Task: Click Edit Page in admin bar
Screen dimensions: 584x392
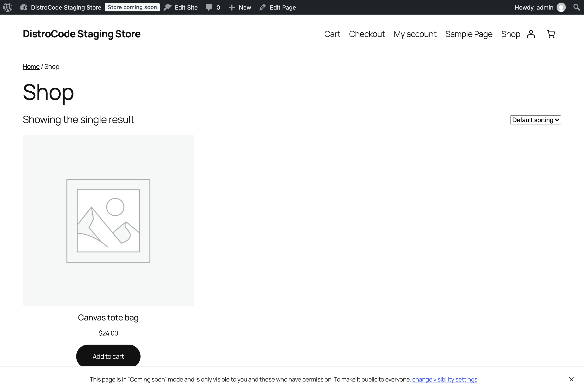Action: pos(277,7)
